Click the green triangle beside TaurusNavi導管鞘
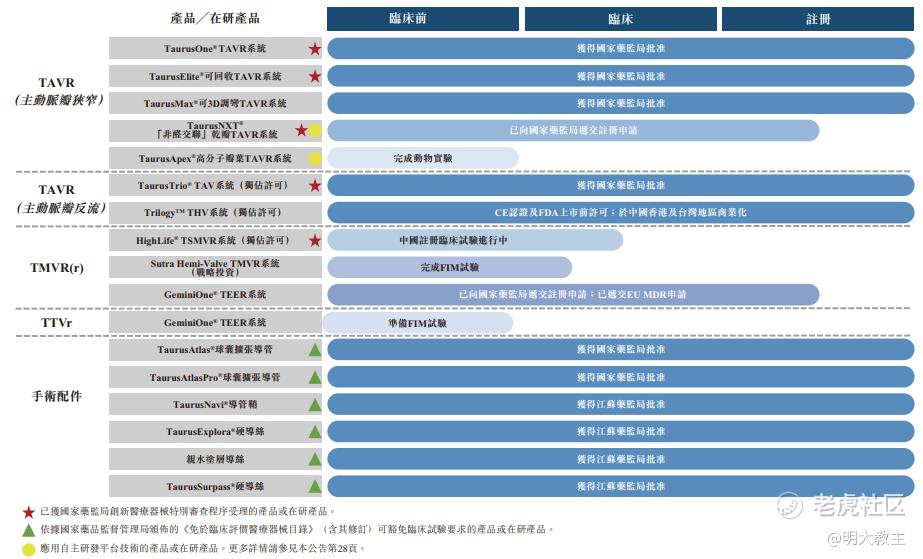The image size is (923, 559). [315, 405]
